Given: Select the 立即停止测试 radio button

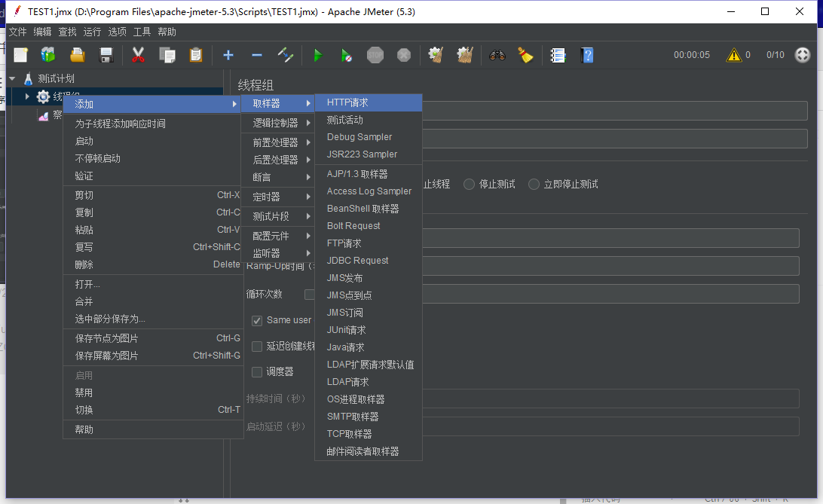Looking at the screenshot, I should point(534,184).
